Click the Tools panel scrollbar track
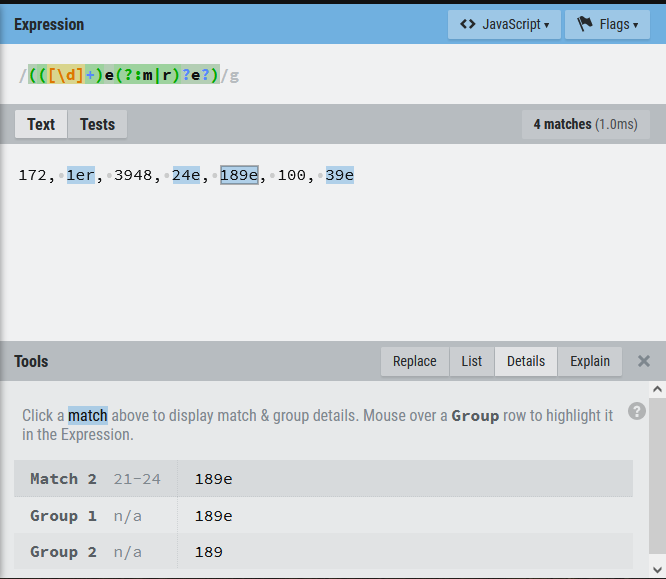666x579 pixels. tap(658, 476)
